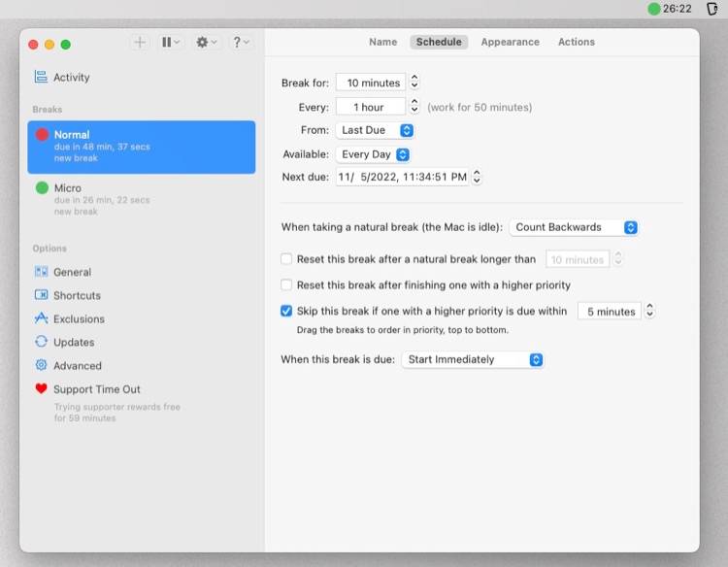Uncheck skip break if higher priority due
Screen dimensions: 728x567
[x=286, y=311]
